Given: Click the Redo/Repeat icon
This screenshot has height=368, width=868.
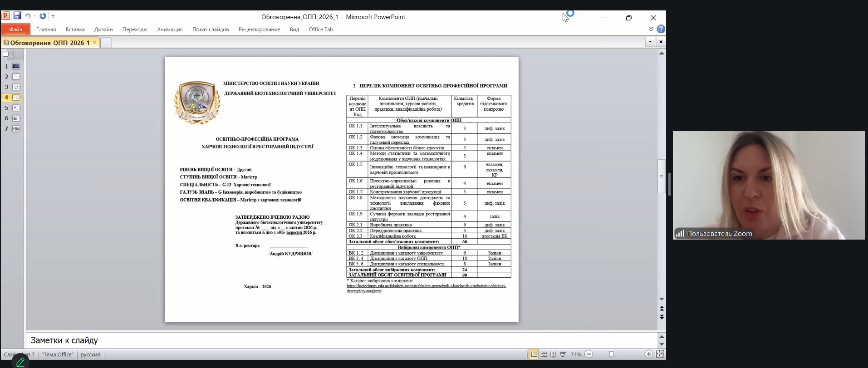Looking at the screenshot, I should click(x=43, y=16).
